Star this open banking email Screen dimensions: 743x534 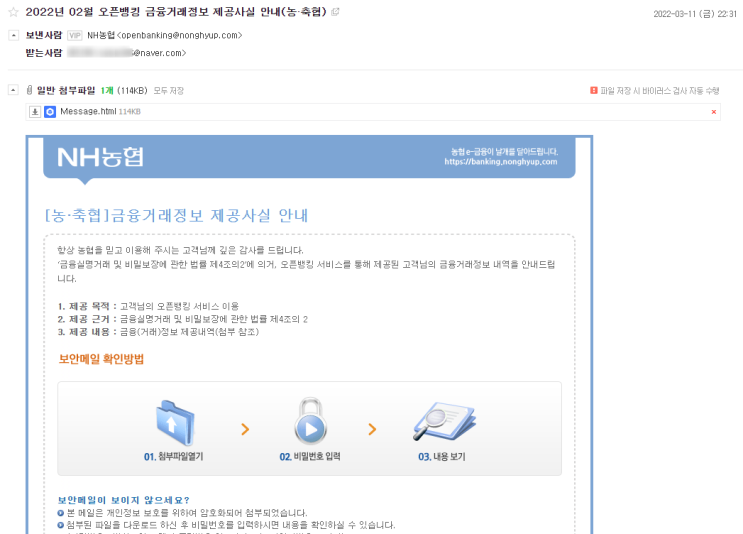coord(13,12)
